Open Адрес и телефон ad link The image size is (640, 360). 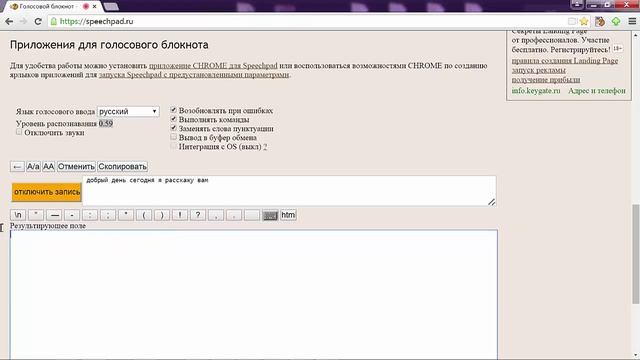tap(597, 91)
